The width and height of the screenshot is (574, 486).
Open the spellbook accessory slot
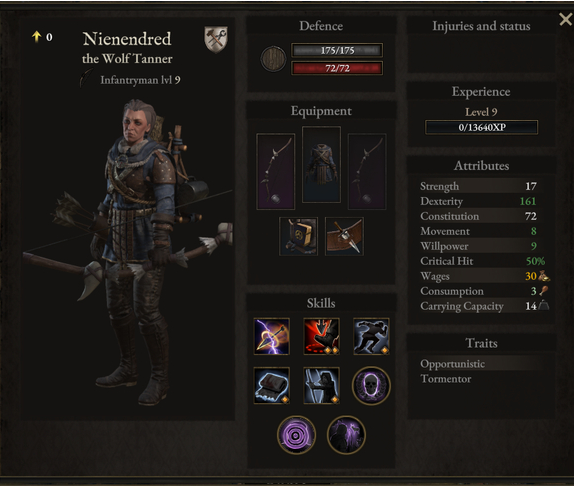click(298, 236)
